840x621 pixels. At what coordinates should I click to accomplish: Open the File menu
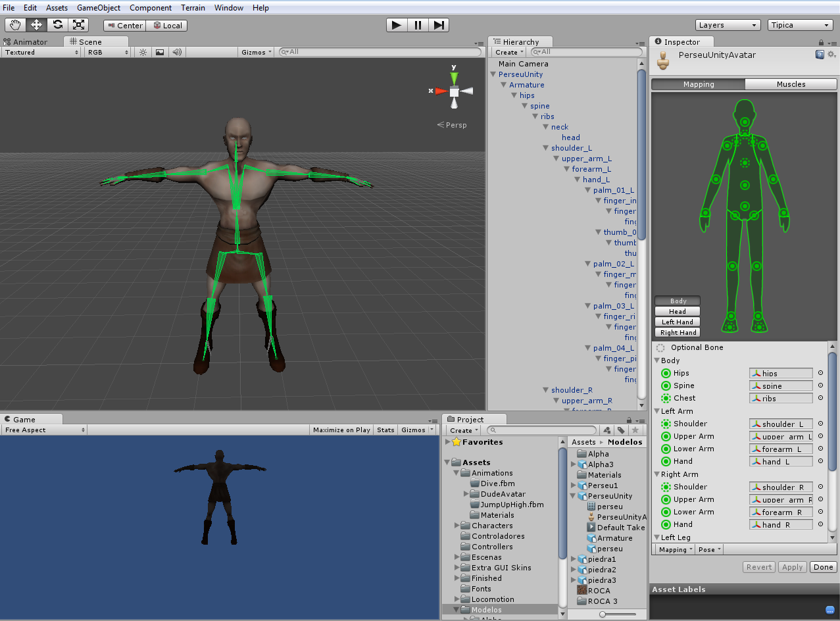(9, 8)
